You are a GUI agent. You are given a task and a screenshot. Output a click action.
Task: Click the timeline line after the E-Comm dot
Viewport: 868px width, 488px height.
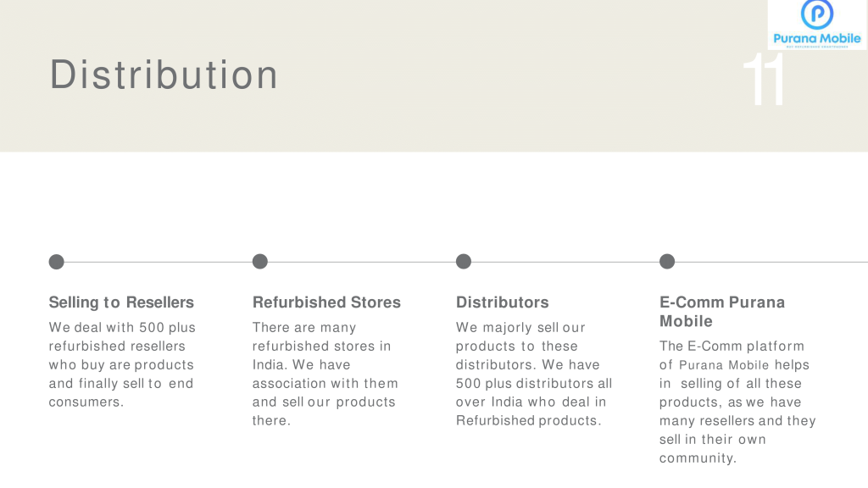[771, 262]
